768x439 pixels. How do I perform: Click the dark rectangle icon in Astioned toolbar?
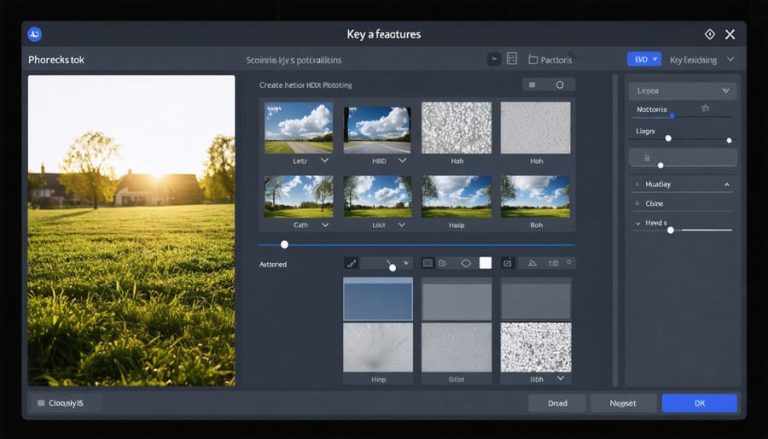pyautogui.click(x=428, y=263)
